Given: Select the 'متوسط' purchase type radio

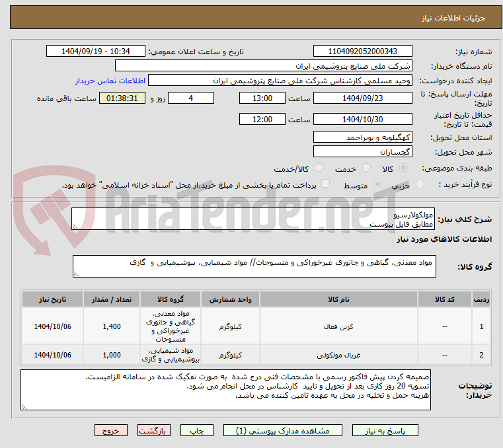Looking at the screenshot, I should coord(377,184).
